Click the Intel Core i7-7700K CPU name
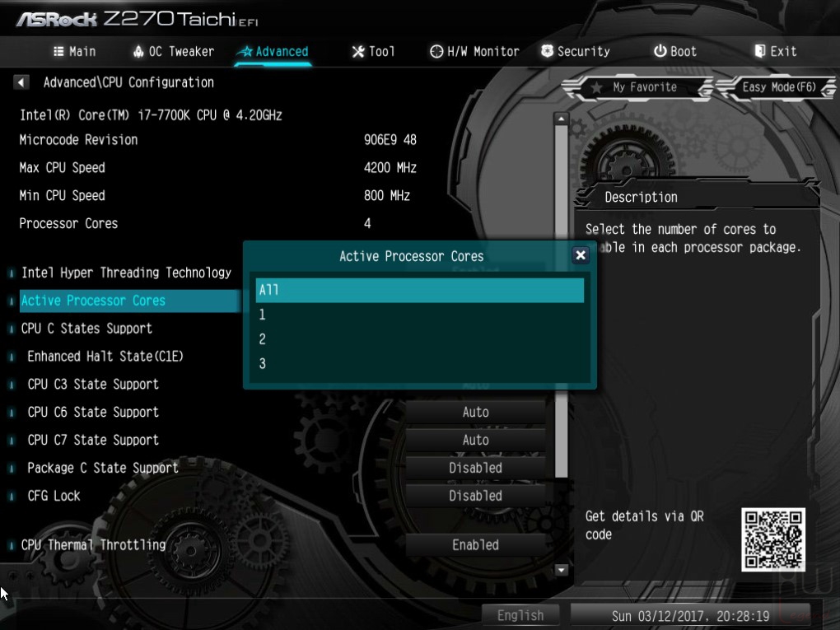840x630 pixels. pyautogui.click(x=151, y=115)
